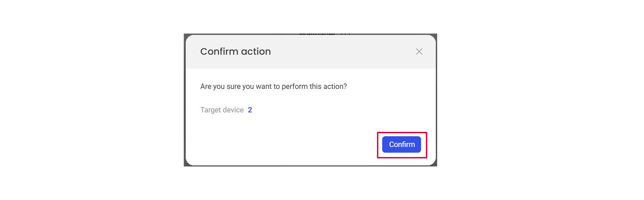Click the blue Confirm button
The image size is (644, 200).
[x=401, y=145]
